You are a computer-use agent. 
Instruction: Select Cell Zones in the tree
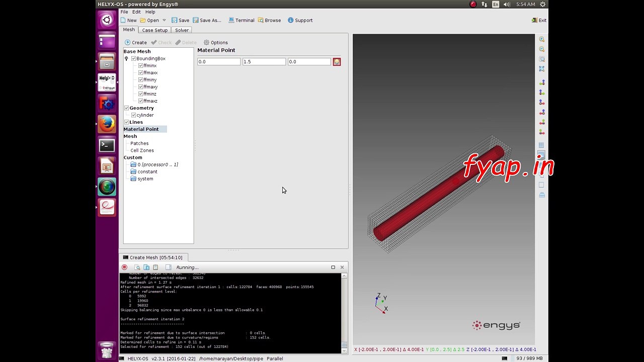click(142, 150)
